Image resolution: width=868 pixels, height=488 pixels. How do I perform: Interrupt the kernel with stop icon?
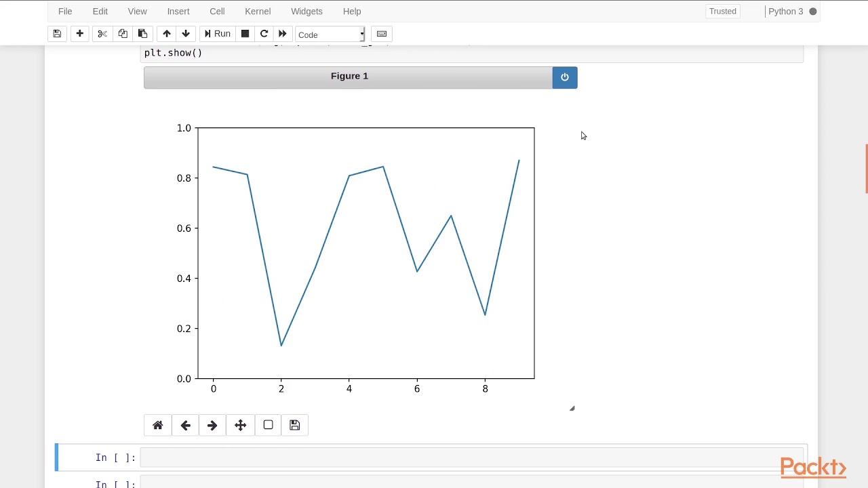[245, 34]
